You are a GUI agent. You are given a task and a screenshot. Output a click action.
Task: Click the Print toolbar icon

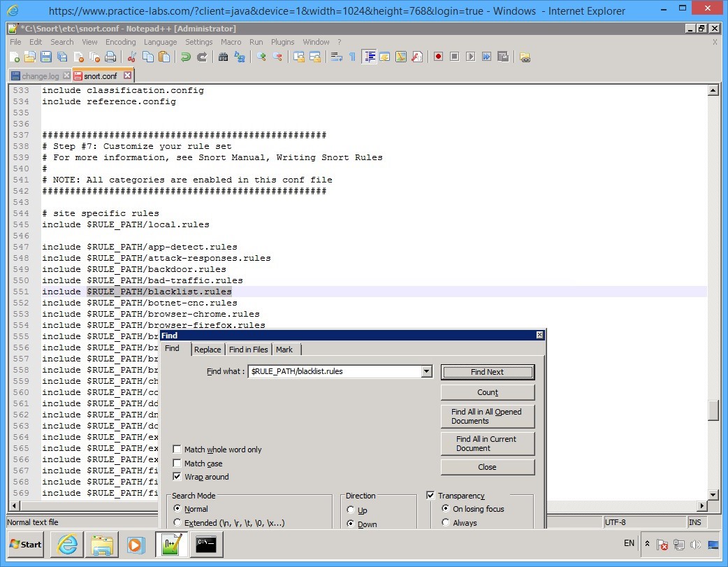tap(110, 57)
